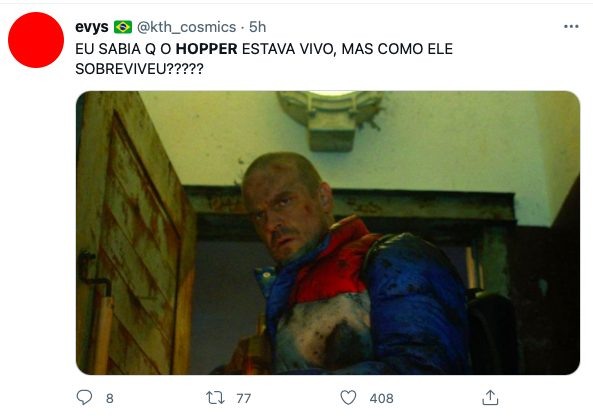Click the Brazil flag emoji beside evys
593x419 pixels.
pos(123,27)
